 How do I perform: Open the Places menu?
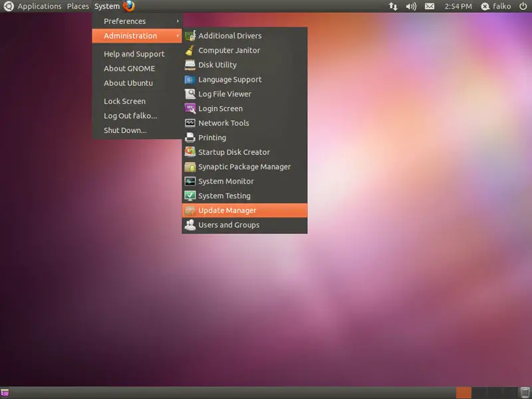pos(78,6)
